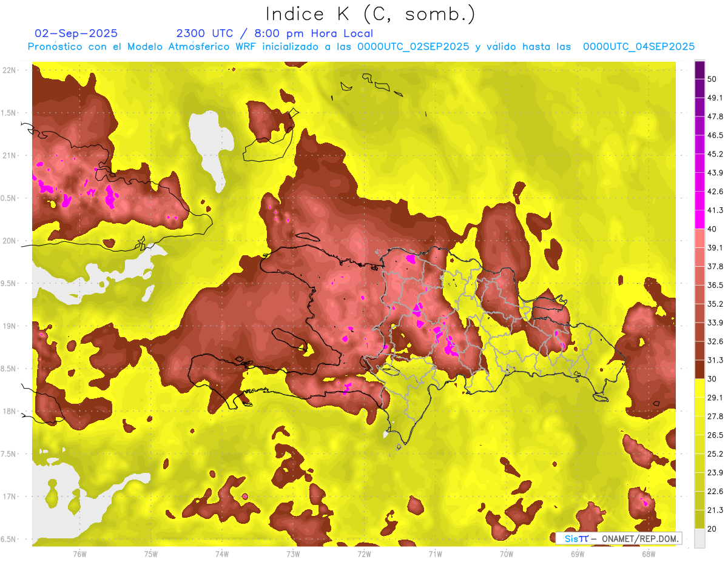Screen dimensions: 728x562
Task: Choose the '36.5' colorbar value
Action: (x=715, y=285)
